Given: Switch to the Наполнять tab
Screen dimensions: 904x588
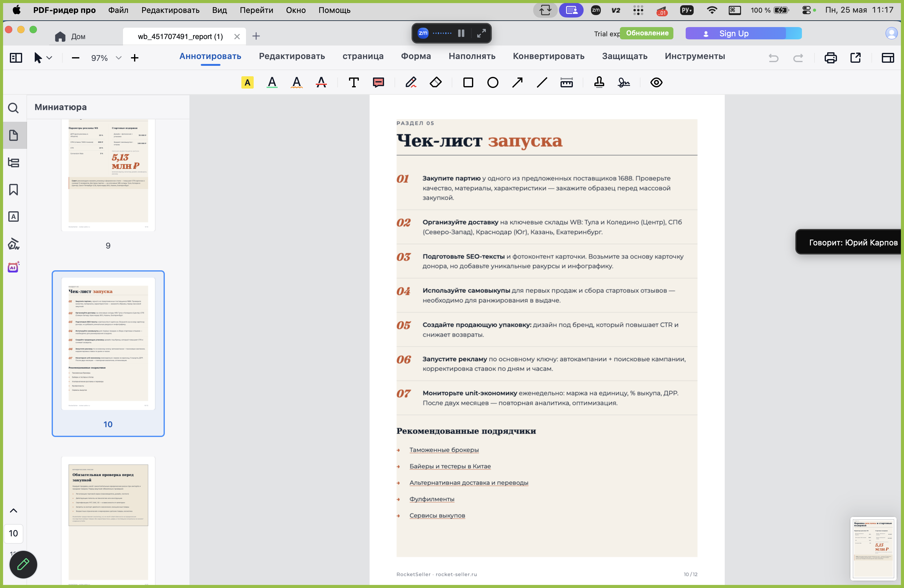Looking at the screenshot, I should [x=472, y=56].
